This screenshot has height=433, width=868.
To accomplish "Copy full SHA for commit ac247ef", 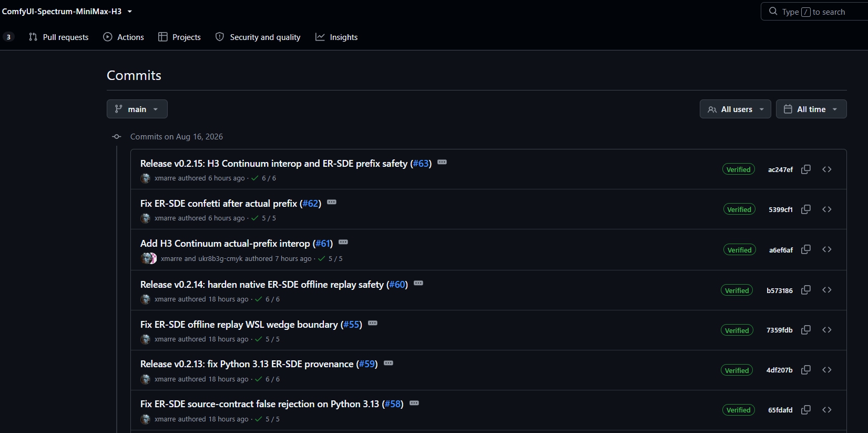I will [x=805, y=169].
